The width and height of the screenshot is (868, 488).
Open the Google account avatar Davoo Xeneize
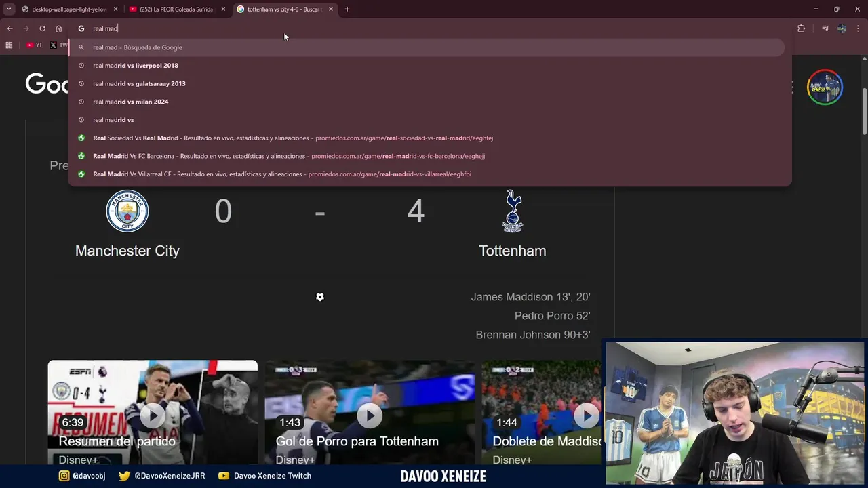tap(825, 87)
